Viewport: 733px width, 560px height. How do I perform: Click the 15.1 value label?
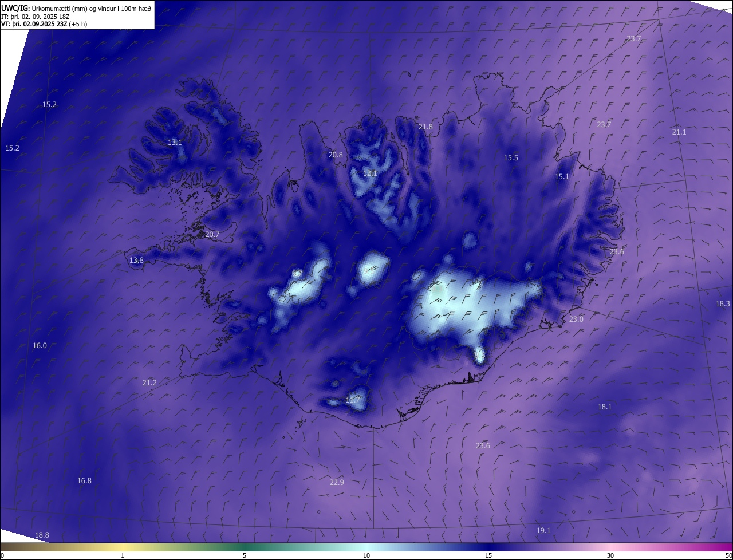point(562,176)
